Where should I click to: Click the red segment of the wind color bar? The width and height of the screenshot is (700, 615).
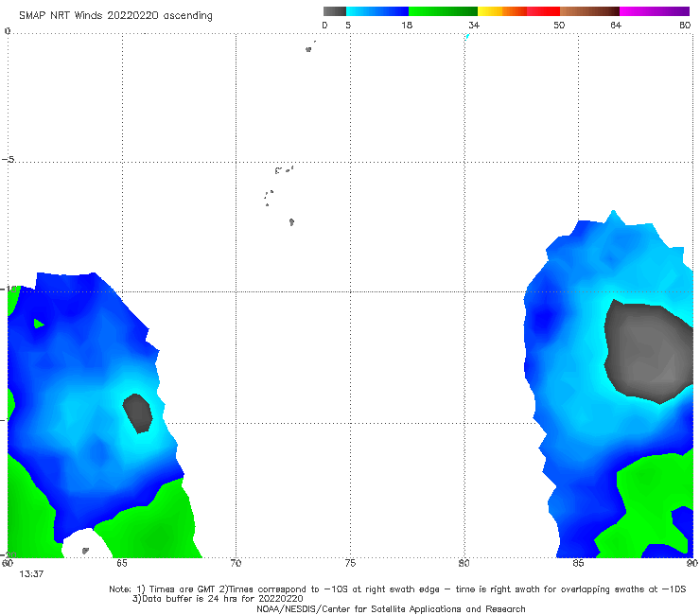(x=543, y=11)
